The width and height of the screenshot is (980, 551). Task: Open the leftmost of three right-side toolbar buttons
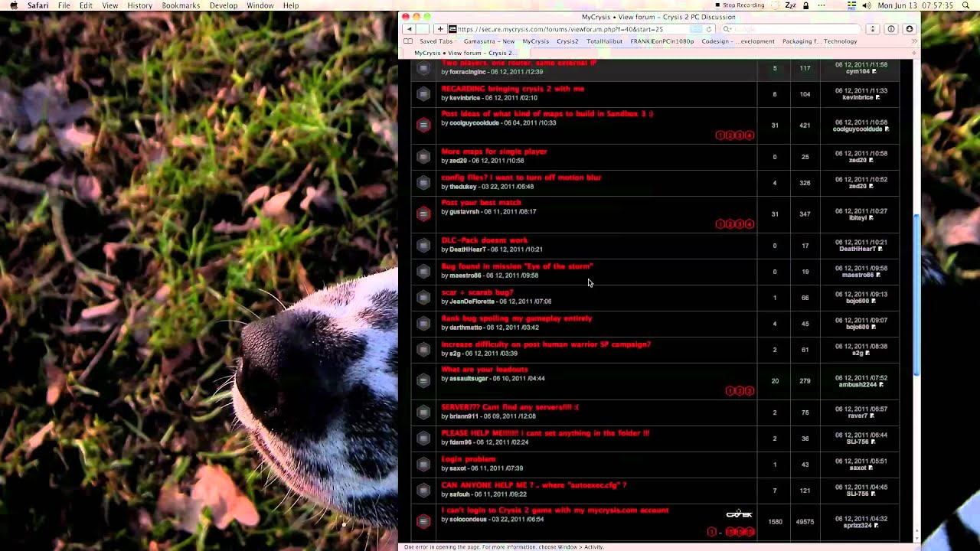872,29
